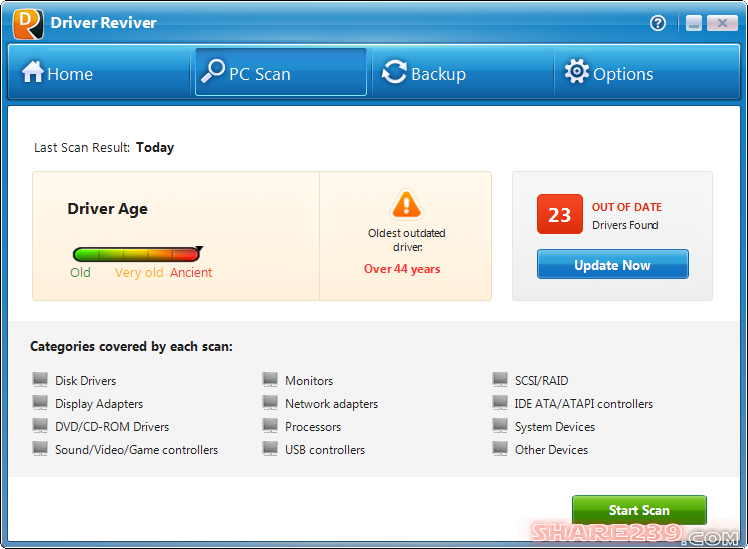Click the Processors category icon
The height and width of the screenshot is (549, 748).
click(270, 425)
